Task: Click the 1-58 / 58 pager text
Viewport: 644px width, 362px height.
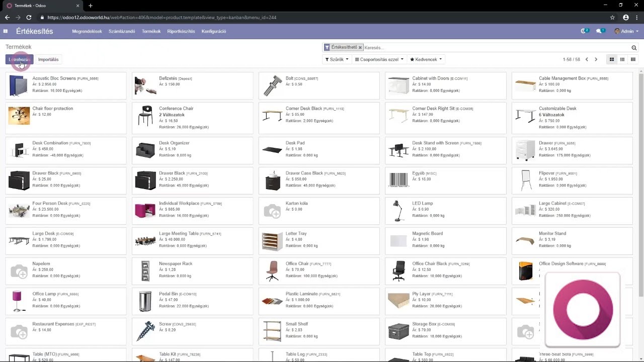Action: pyautogui.click(x=572, y=59)
